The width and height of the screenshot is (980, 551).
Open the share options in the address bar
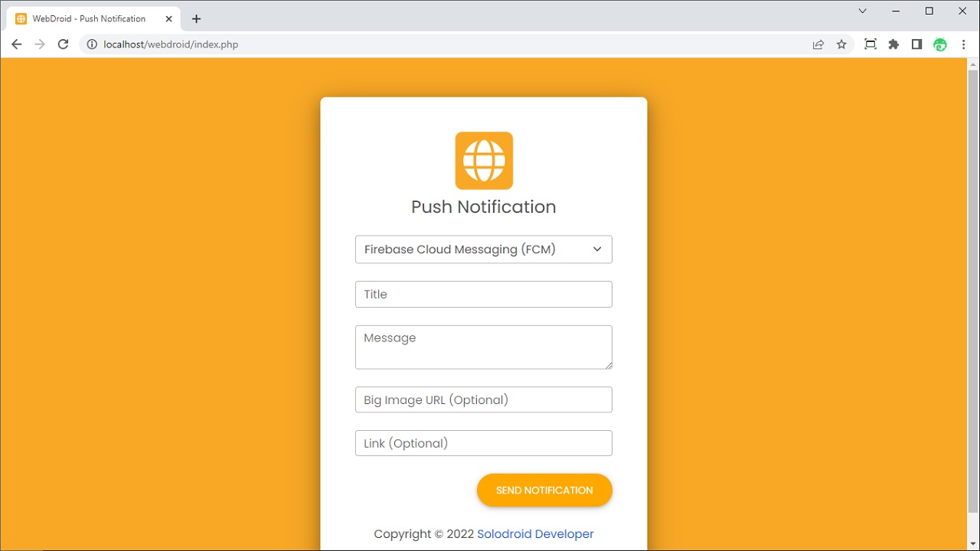[x=818, y=44]
